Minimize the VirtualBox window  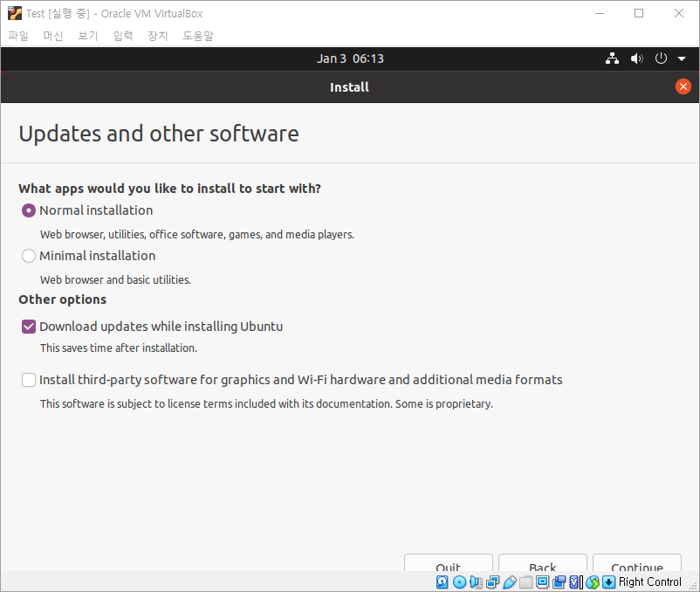[x=600, y=13]
